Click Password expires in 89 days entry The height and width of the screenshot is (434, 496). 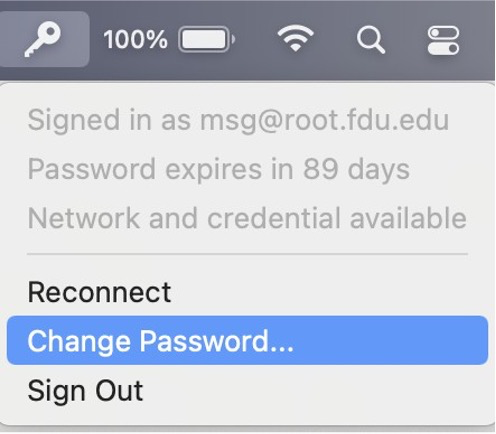(219, 169)
